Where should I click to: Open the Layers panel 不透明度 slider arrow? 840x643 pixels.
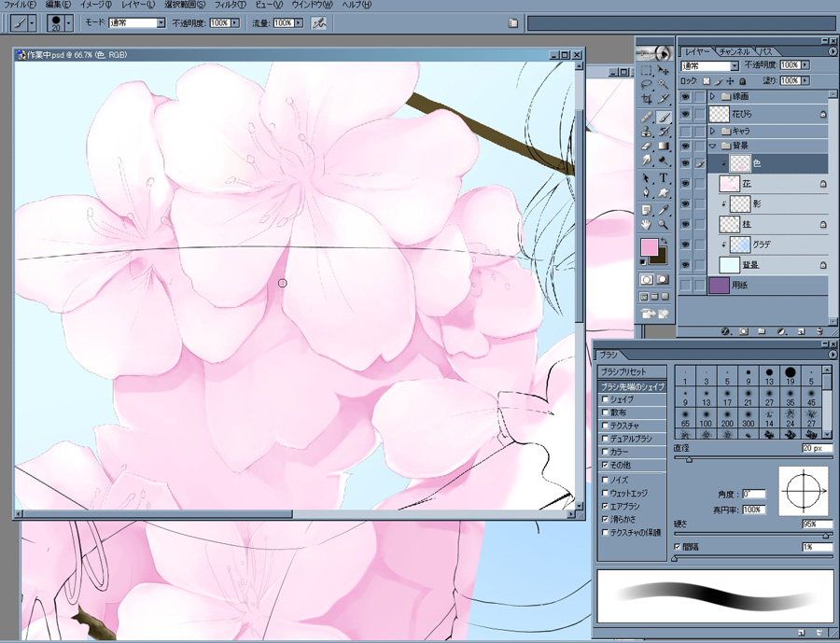point(805,64)
